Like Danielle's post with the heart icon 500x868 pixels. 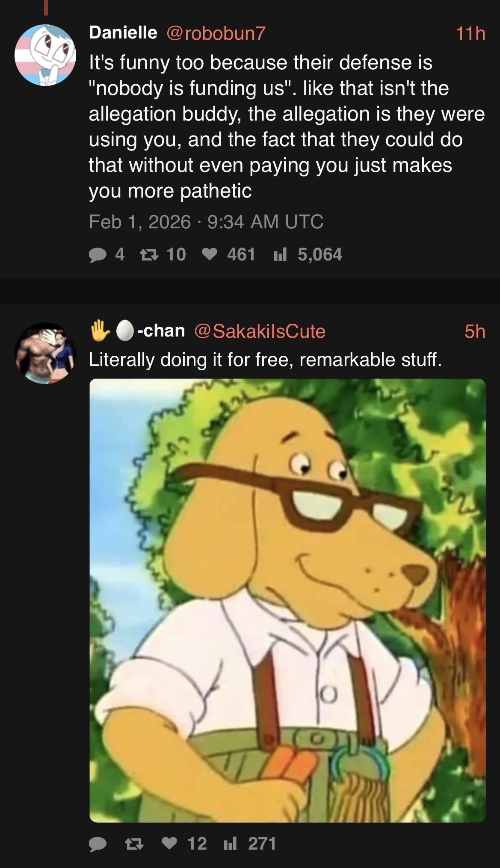[x=209, y=255]
